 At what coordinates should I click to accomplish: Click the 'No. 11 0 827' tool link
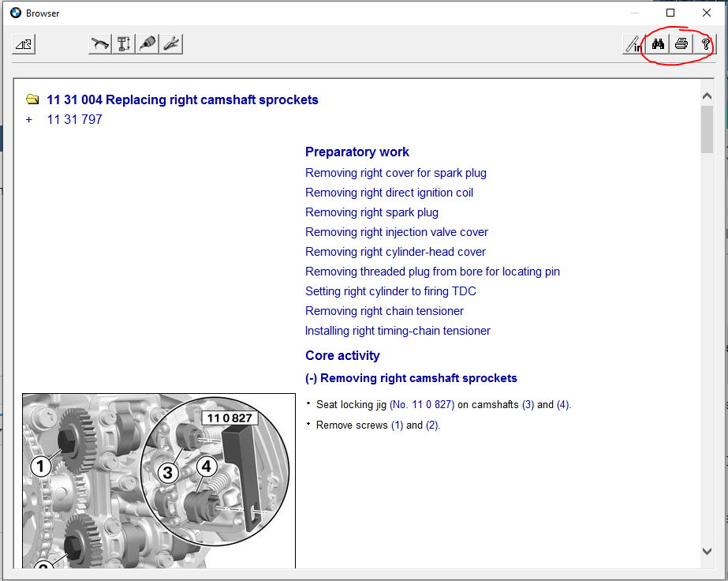pyautogui.click(x=423, y=404)
